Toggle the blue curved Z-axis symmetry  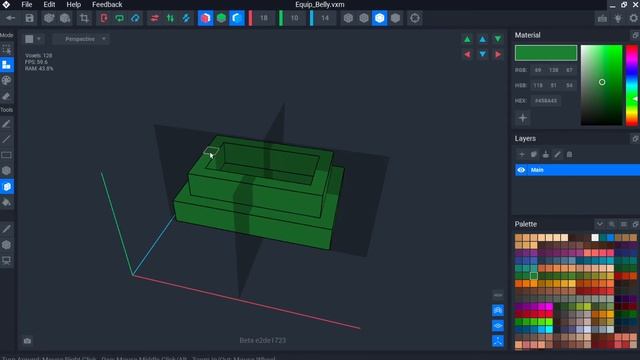point(237,18)
